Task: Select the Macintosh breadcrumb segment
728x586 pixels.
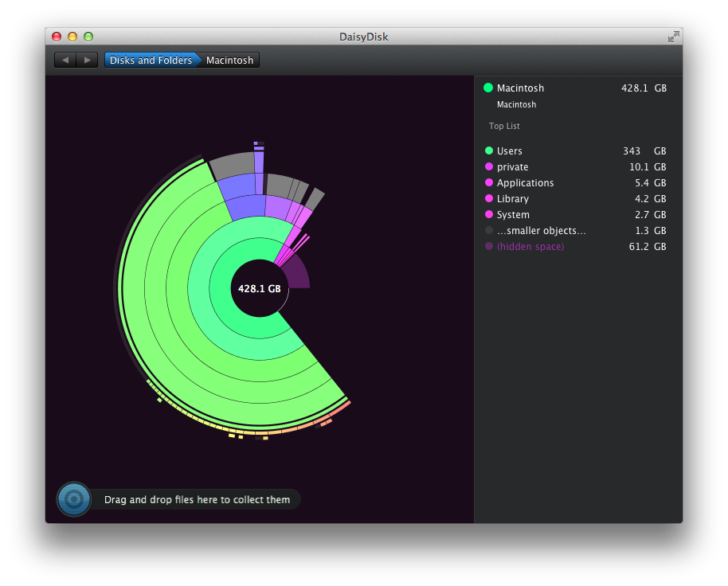Action: 229,61
